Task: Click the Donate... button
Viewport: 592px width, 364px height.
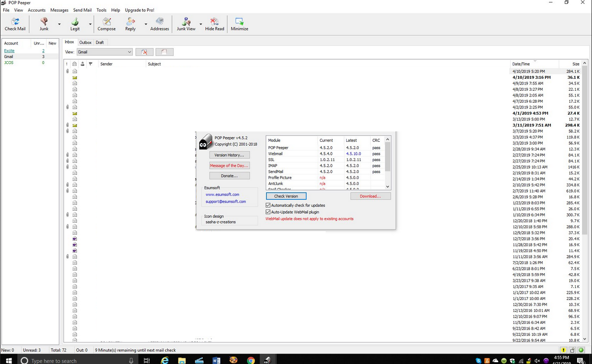Action: point(230,176)
